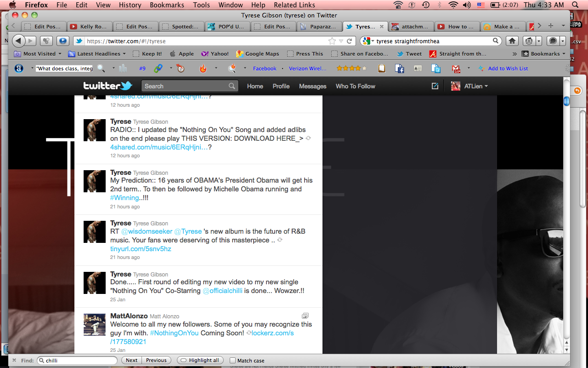Click the Gmail icon in the toolbar

point(457,69)
